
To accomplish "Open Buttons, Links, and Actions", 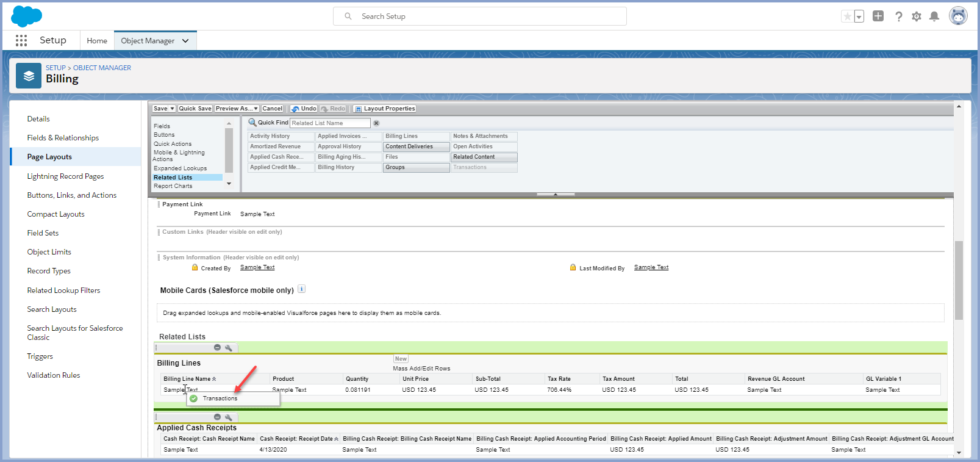I will click(x=72, y=195).
